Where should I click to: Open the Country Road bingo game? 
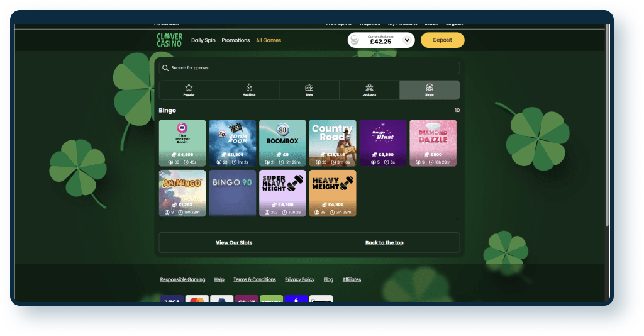pos(333,143)
